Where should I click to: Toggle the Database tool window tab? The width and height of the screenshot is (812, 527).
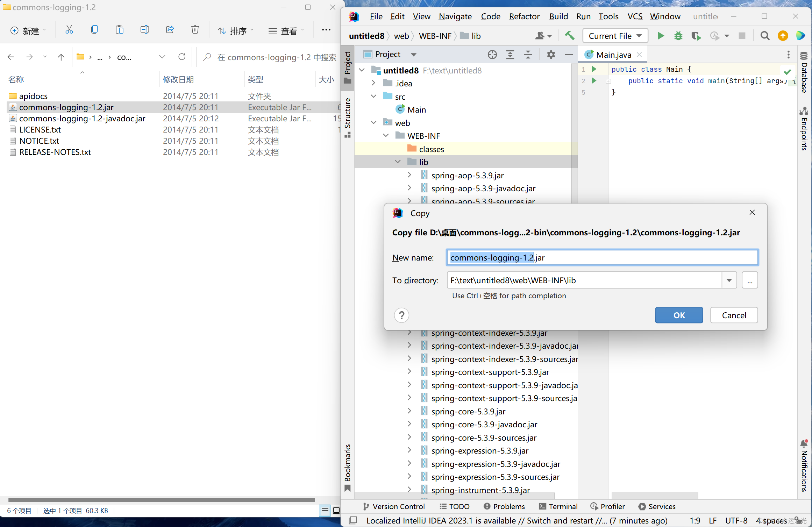(804, 73)
